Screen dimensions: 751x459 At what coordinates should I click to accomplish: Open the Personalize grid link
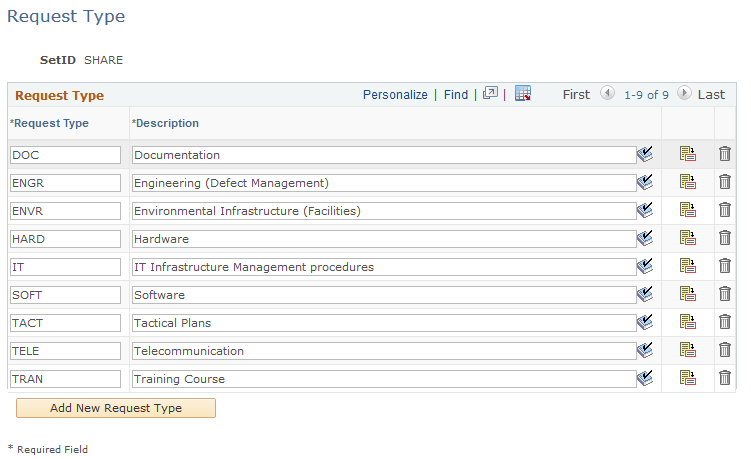[x=395, y=95]
